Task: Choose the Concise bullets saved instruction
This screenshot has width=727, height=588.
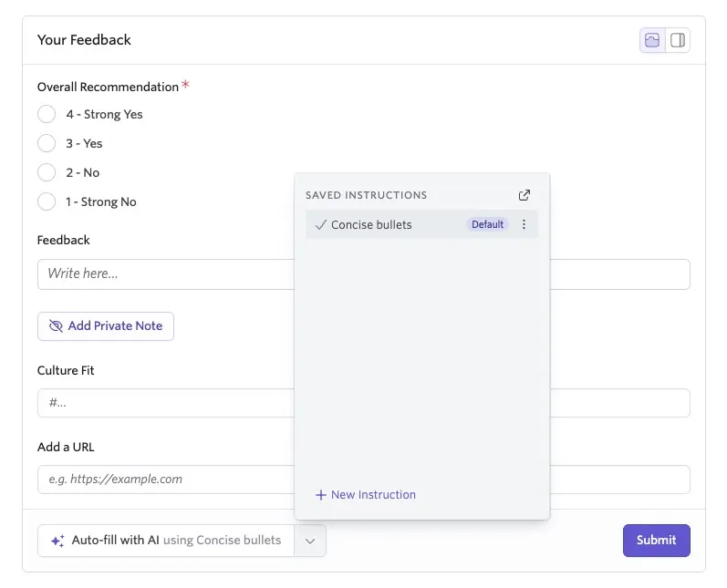Action: [421, 224]
